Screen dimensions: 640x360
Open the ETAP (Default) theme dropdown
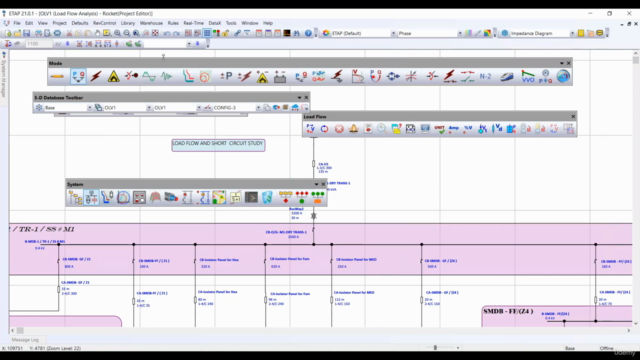(x=363, y=33)
